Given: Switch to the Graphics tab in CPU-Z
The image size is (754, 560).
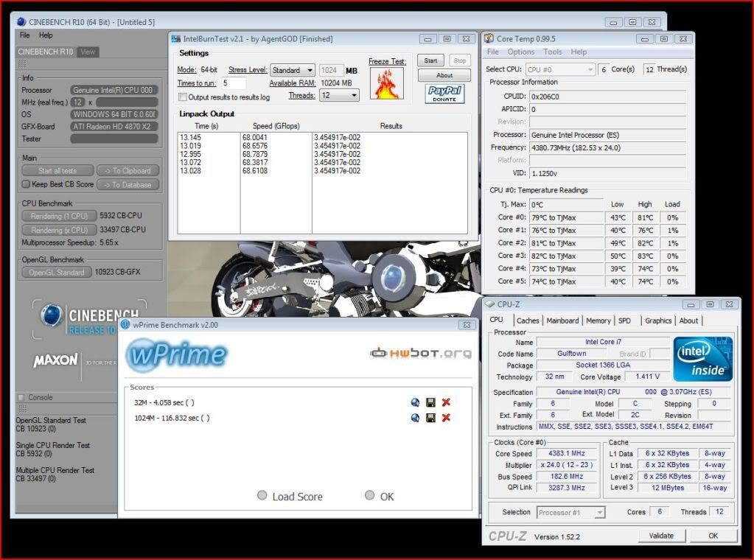Looking at the screenshot, I should (x=658, y=321).
